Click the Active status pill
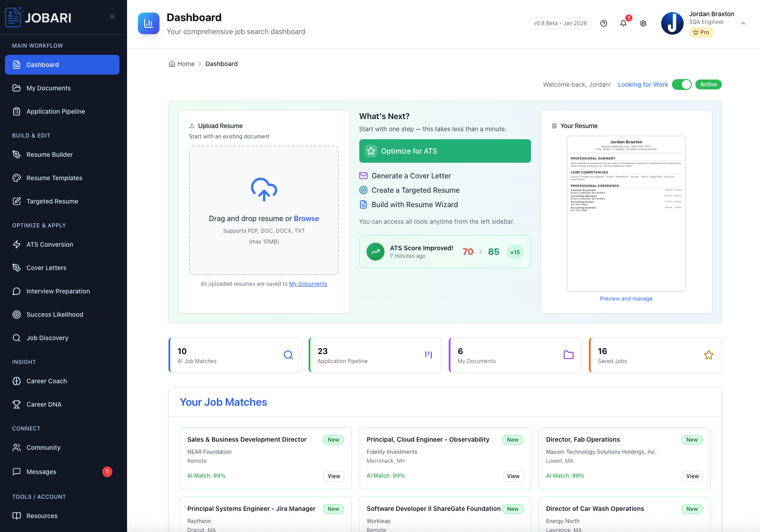The width and height of the screenshot is (760, 532). pyautogui.click(x=708, y=84)
